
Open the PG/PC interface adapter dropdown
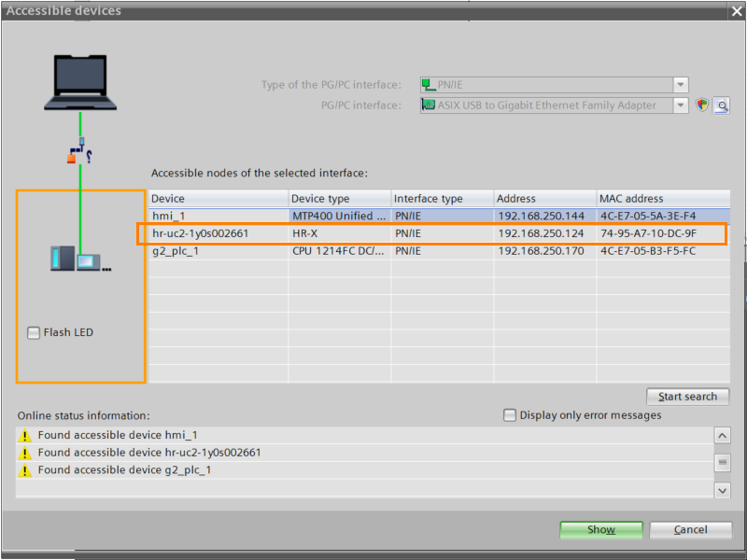pos(681,105)
